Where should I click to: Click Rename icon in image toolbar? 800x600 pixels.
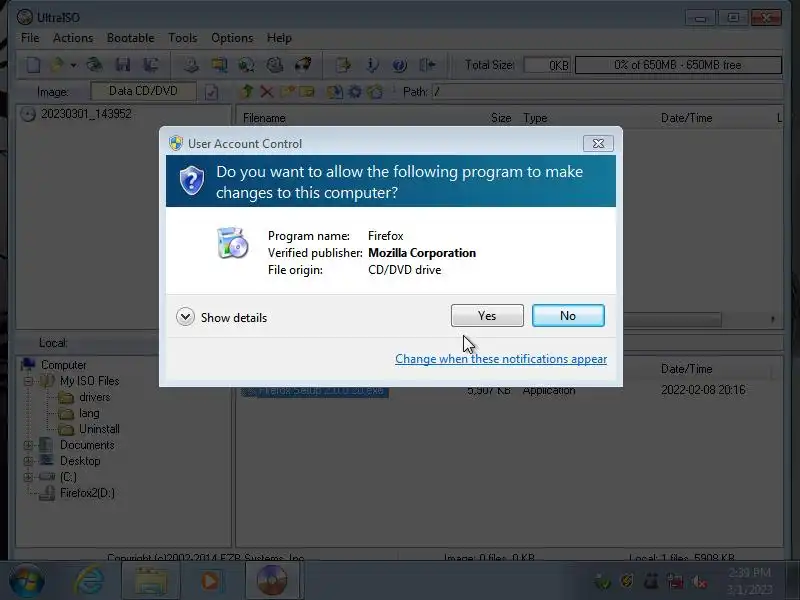[x=307, y=92]
